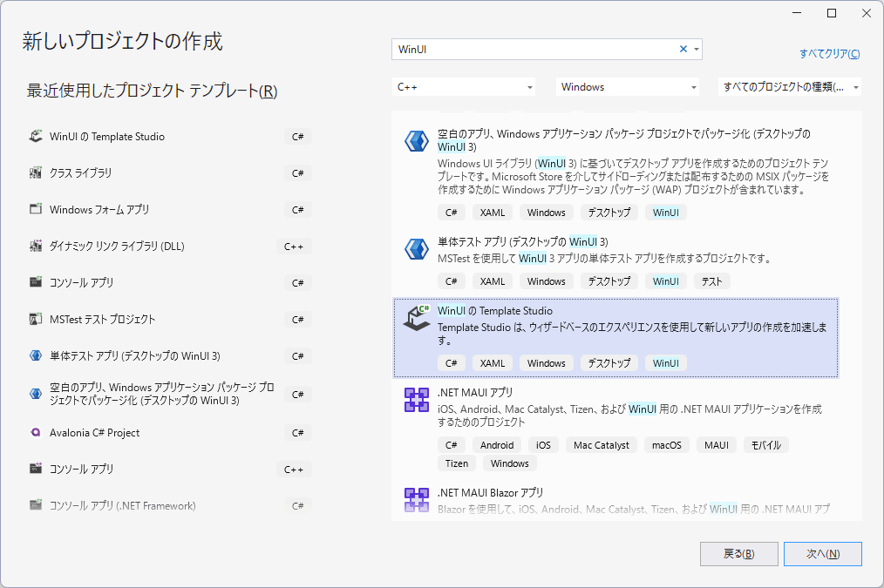Click the C++ badge beside ダイナミック リンク ライブラリ
The height and width of the screenshot is (588, 884).
pyautogui.click(x=294, y=247)
